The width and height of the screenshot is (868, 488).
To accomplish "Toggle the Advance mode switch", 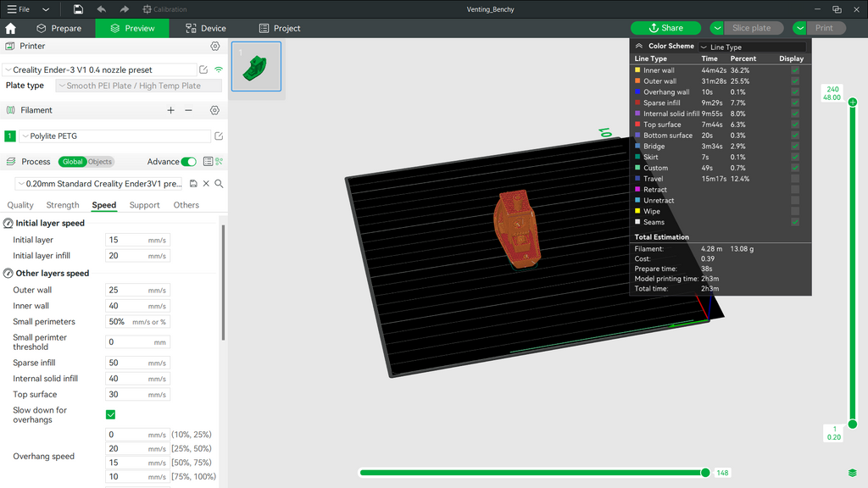I will (x=189, y=162).
